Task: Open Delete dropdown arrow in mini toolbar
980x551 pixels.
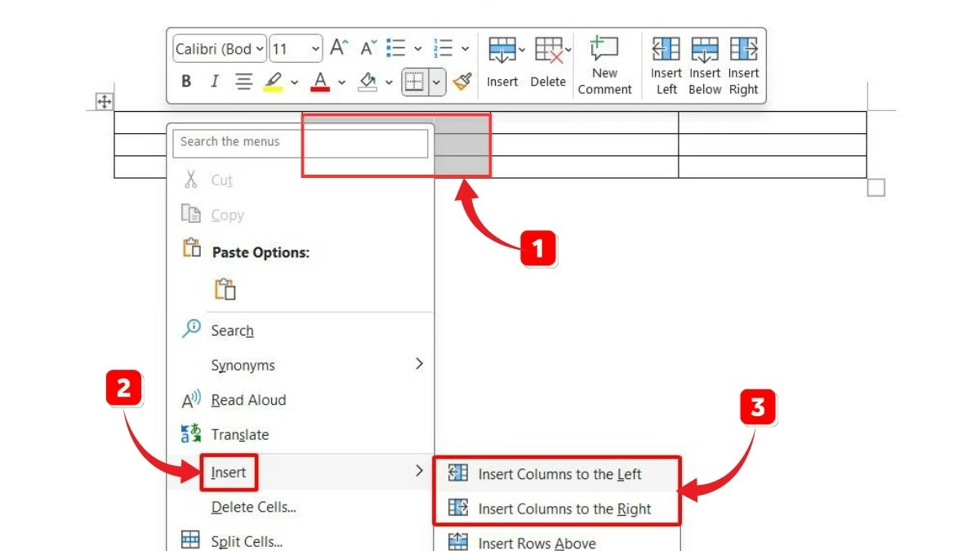Action: pos(568,50)
